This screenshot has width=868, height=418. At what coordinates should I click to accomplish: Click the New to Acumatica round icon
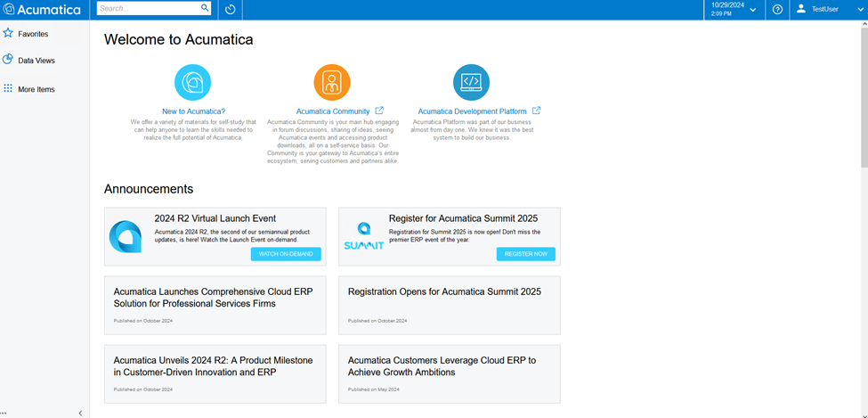point(192,82)
